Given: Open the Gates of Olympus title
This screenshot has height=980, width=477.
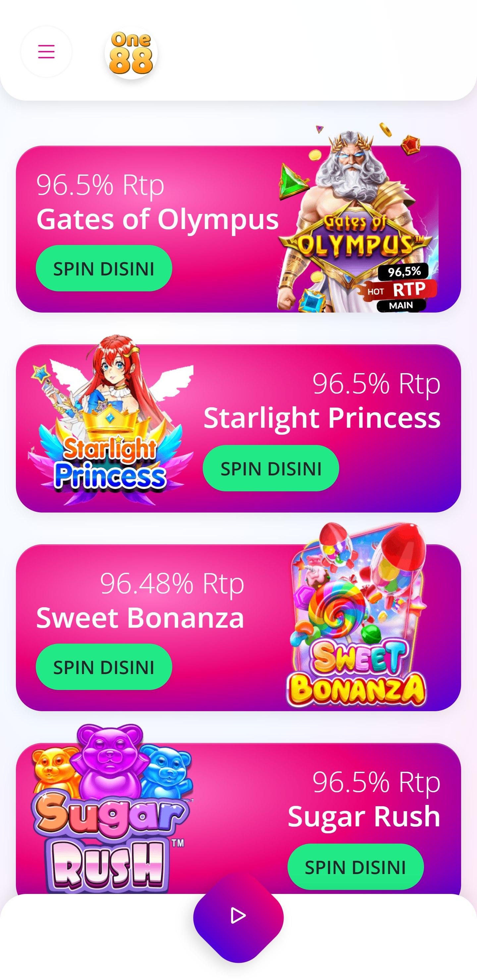Looking at the screenshot, I should tap(158, 220).
